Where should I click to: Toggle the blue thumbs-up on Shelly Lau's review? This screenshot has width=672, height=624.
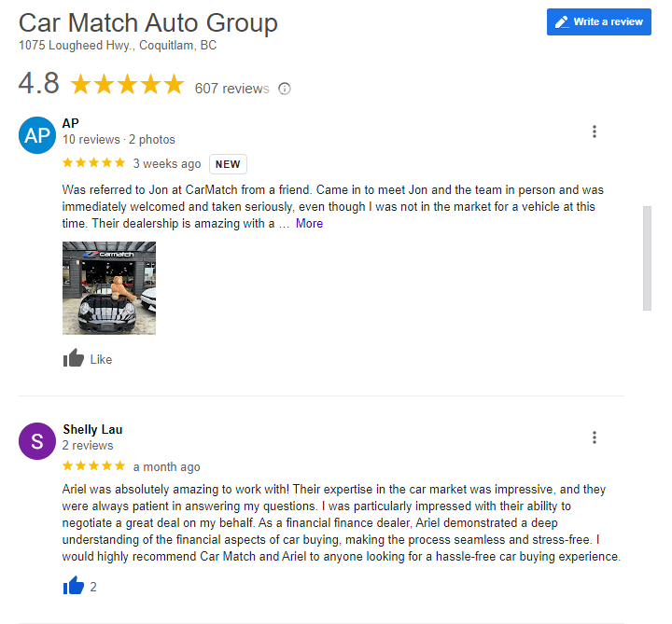74,586
